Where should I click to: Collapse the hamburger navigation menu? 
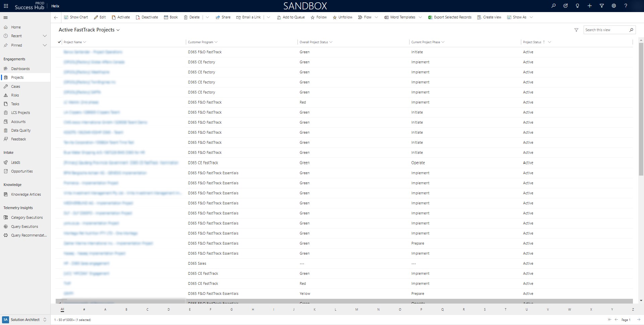[6, 17]
